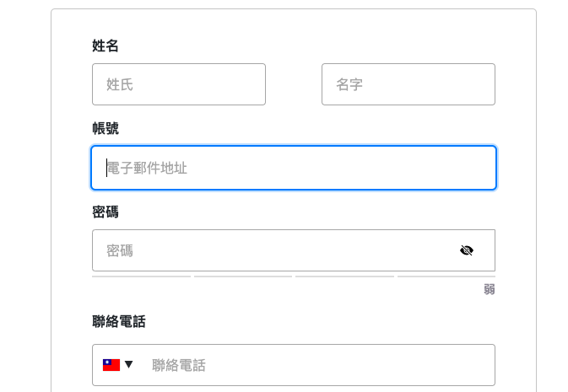Viewport: 568px width, 392px height.
Task: Expand the country code dropdown arrow
Action: [x=129, y=365]
